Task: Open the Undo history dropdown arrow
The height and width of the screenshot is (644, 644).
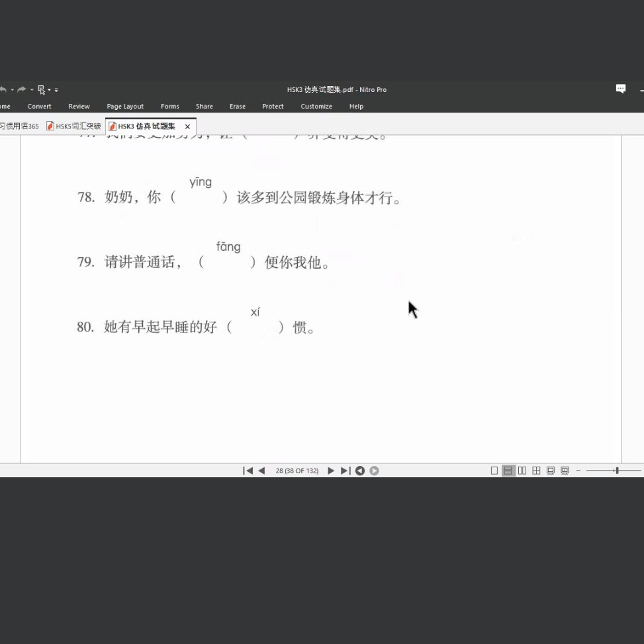Action: click(x=13, y=90)
